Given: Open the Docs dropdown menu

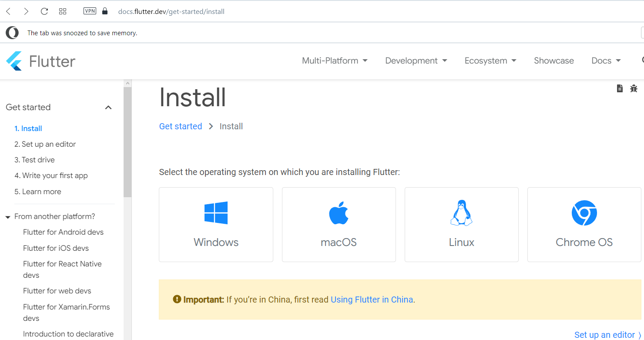Looking at the screenshot, I should pos(606,61).
